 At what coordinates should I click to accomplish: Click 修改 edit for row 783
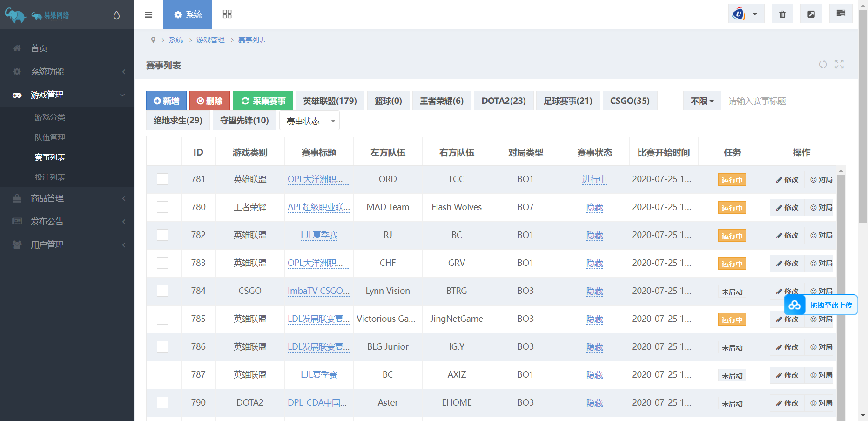787,264
